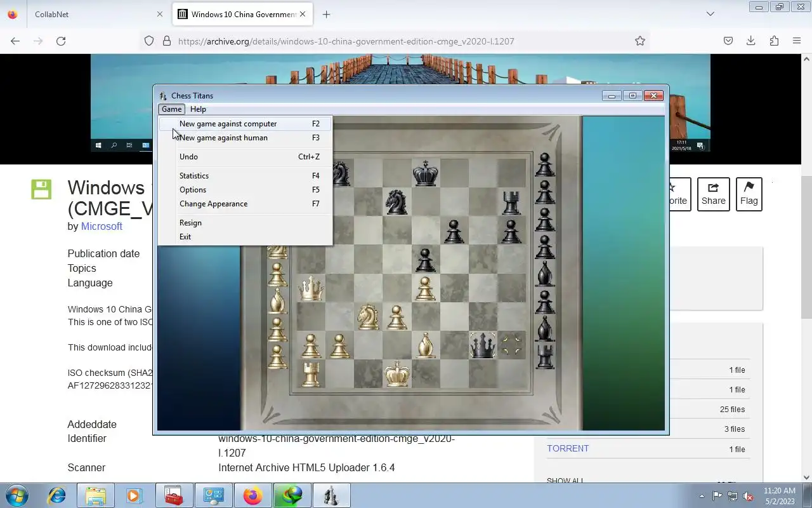The width and height of the screenshot is (812, 508).
Task: Bookmark this page with the star icon
Action: (640, 41)
